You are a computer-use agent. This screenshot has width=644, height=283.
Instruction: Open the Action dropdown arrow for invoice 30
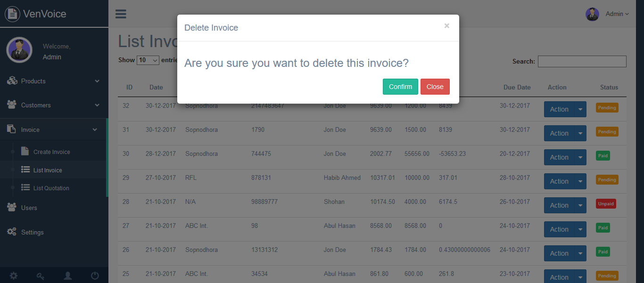pyautogui.click(x=580, y=157)
